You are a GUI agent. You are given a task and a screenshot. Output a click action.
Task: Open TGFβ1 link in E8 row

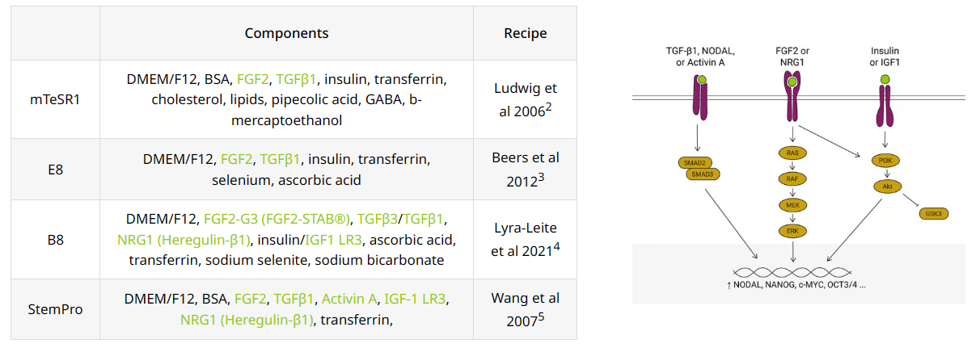281,159
